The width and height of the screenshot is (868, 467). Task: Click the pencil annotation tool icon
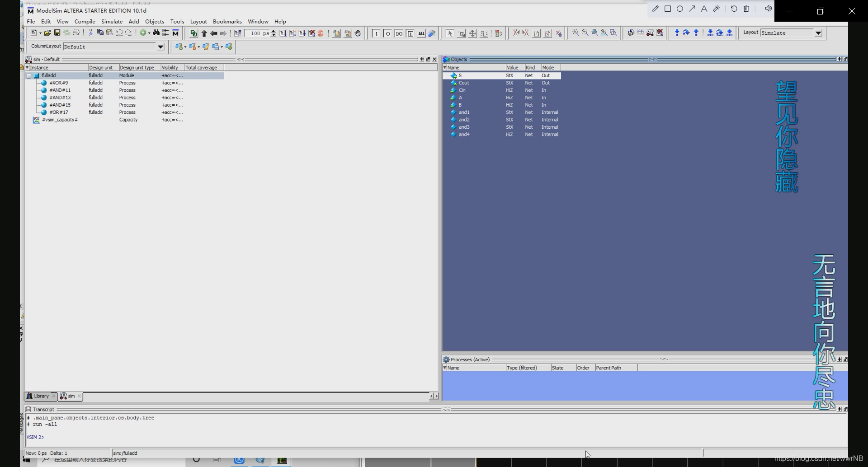[x=655, y=9]
